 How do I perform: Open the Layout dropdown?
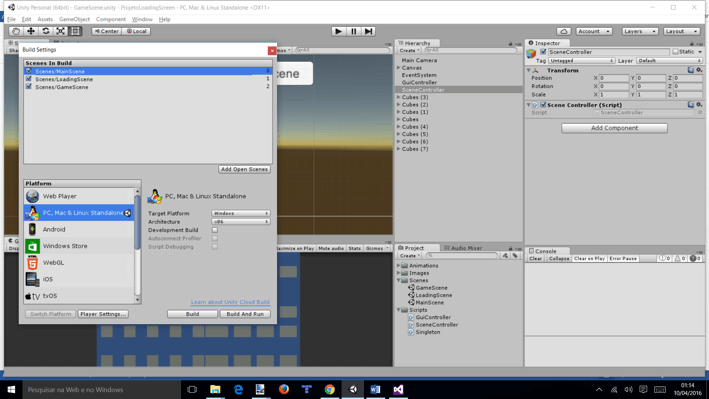click(682, 31)
